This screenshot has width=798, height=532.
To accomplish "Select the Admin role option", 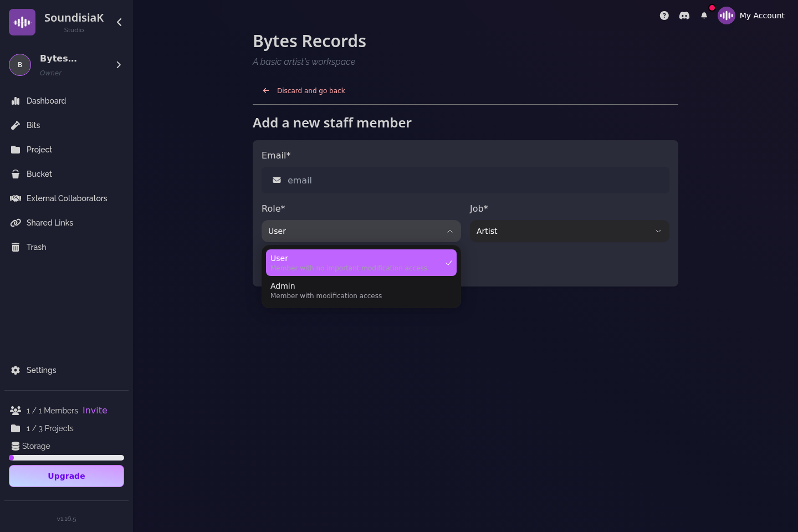I will tap(361, 290).
